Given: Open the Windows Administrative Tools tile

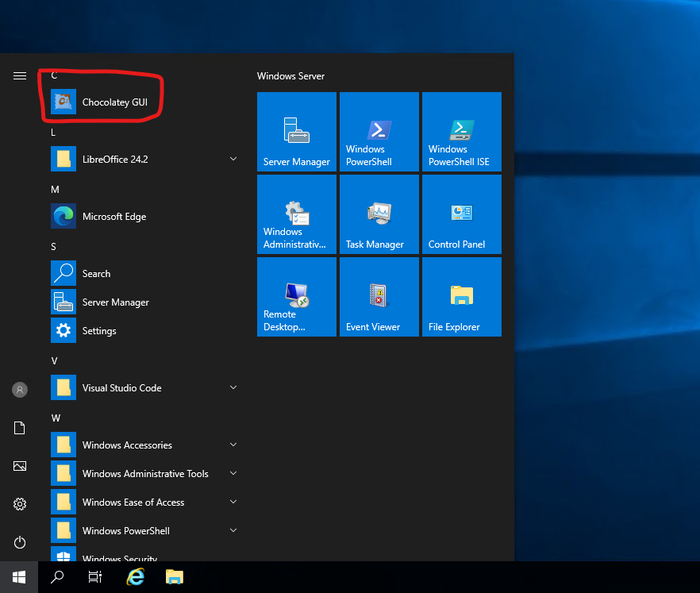Looking at the screenshot, I should 297,214.
